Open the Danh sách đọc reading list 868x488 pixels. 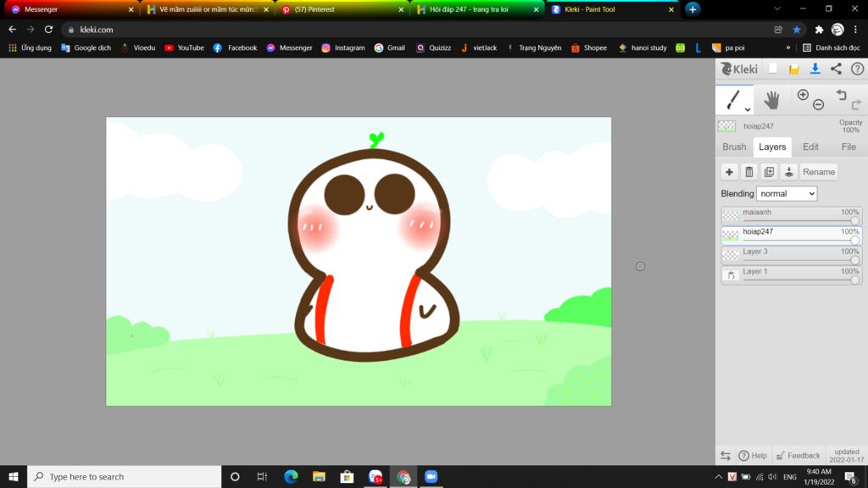click(x=831, y=47)
